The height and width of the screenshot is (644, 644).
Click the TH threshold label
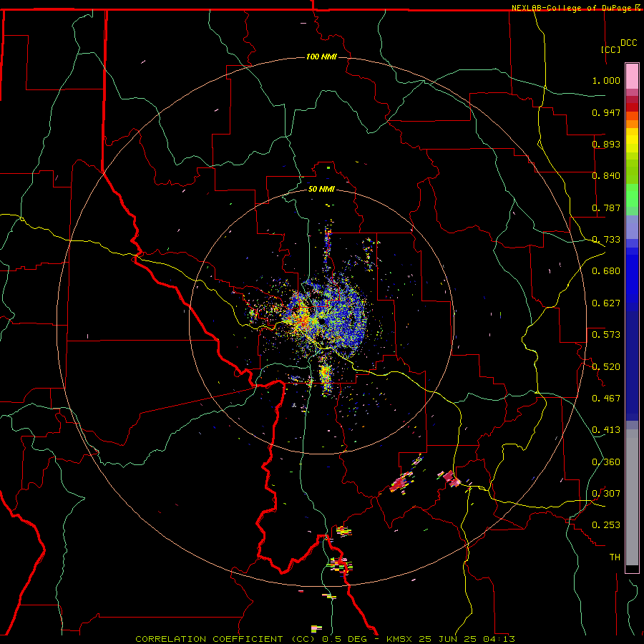pyautogui.click(x=615, y=557)
